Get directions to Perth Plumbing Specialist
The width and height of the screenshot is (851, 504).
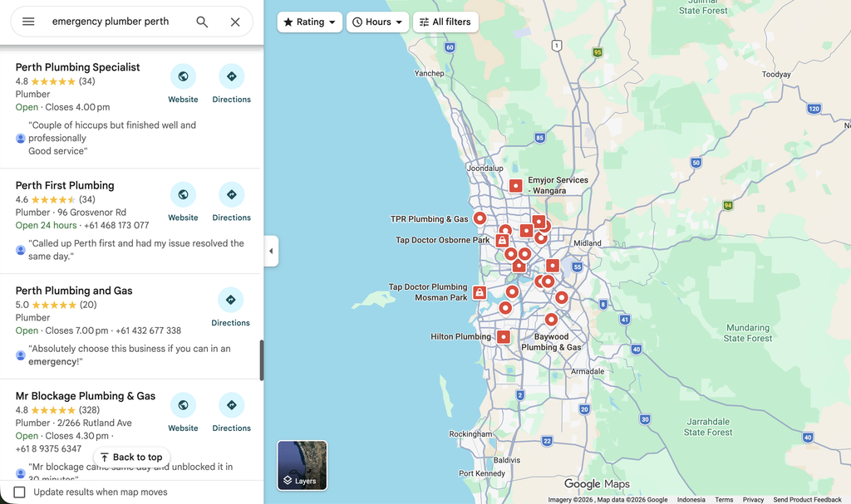point(232,76)
